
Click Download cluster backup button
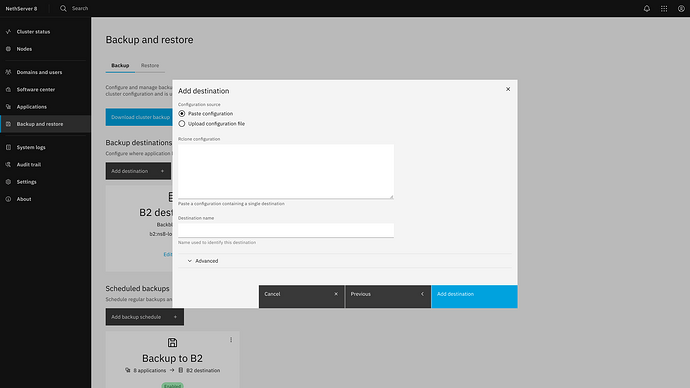pos(139,117)
